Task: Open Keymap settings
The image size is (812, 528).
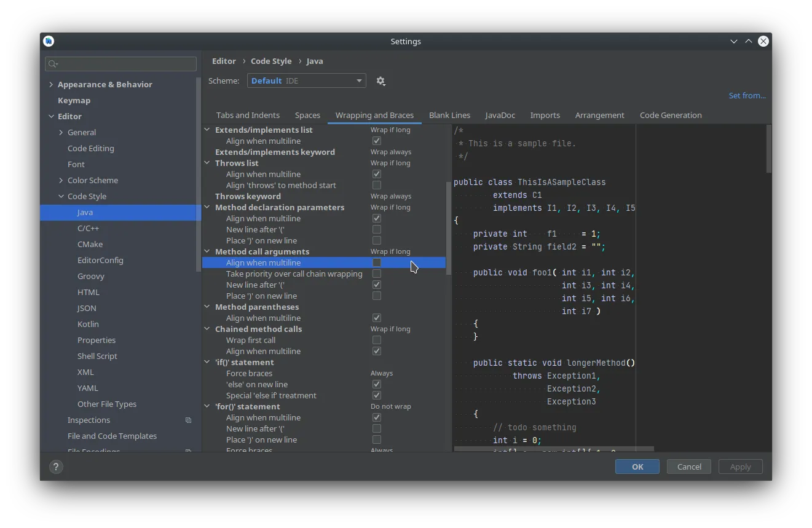Action: pos(74,100)
